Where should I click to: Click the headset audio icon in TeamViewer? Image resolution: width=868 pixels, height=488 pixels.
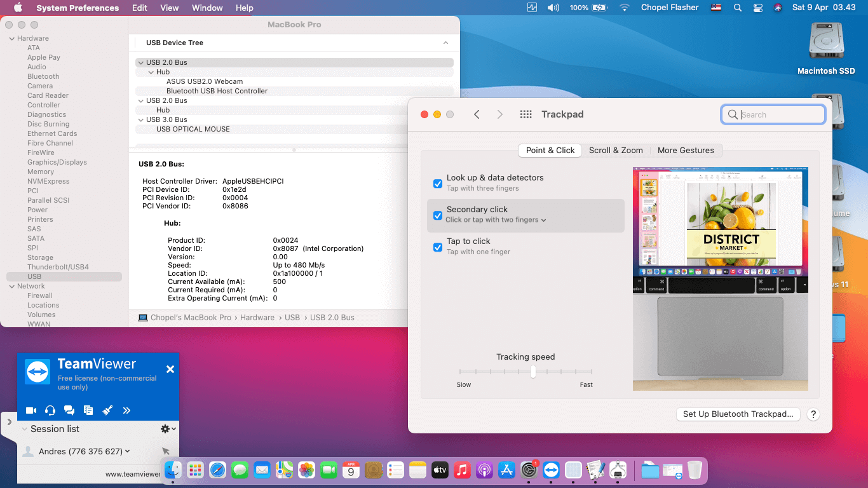click(x=50, y=410)
